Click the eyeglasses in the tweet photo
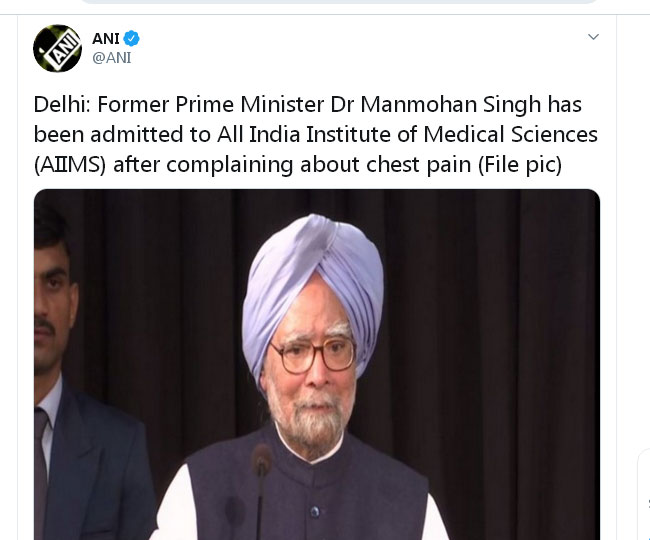 pos(313,355)
